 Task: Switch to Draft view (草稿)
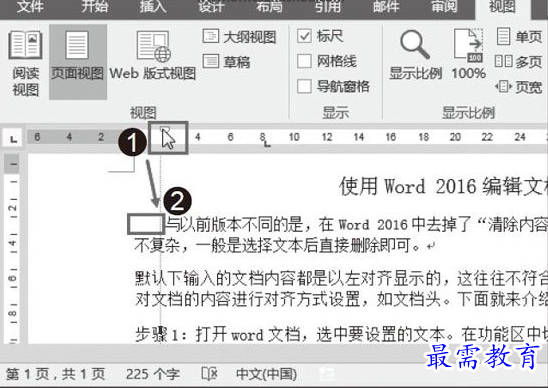click(x=226, y=62)
